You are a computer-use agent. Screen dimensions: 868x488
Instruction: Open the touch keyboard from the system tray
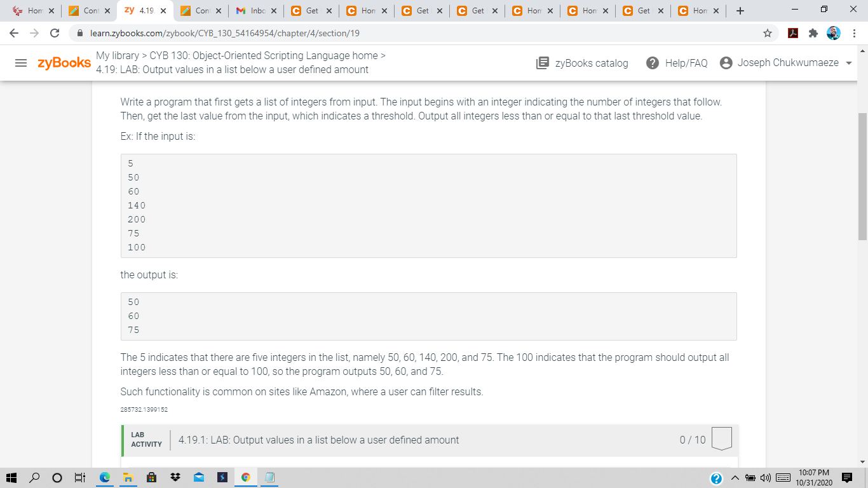(784, 477)
